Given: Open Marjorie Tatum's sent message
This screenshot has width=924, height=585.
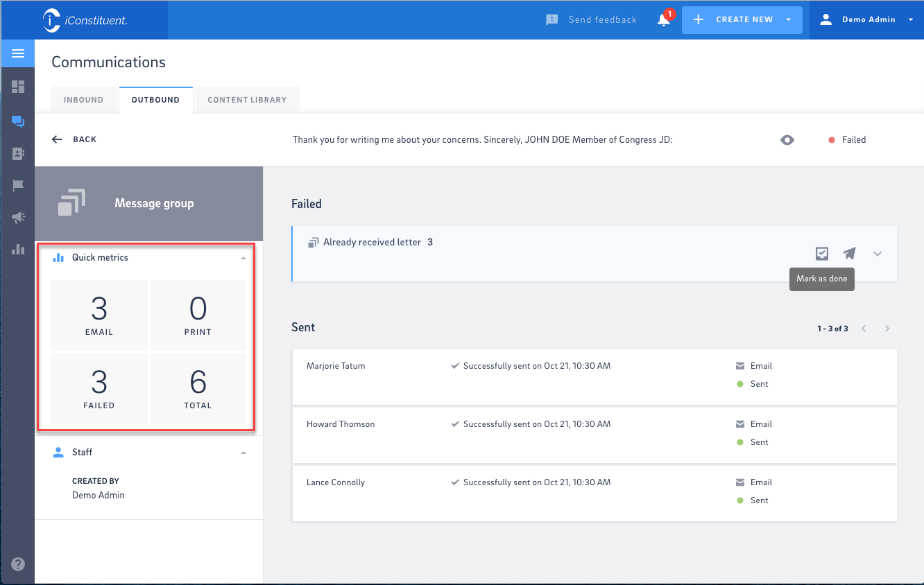Looking at the screenshot, I should (x=594, y=377).
